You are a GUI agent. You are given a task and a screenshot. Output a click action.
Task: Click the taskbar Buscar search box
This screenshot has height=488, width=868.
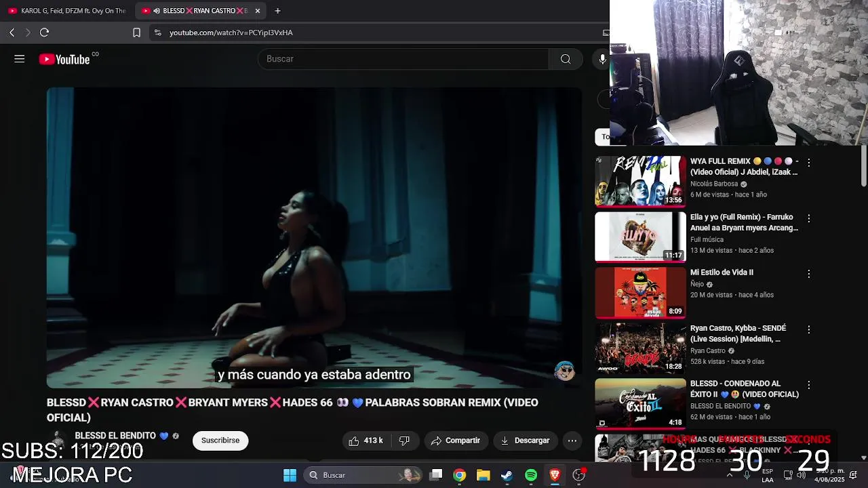363,475
